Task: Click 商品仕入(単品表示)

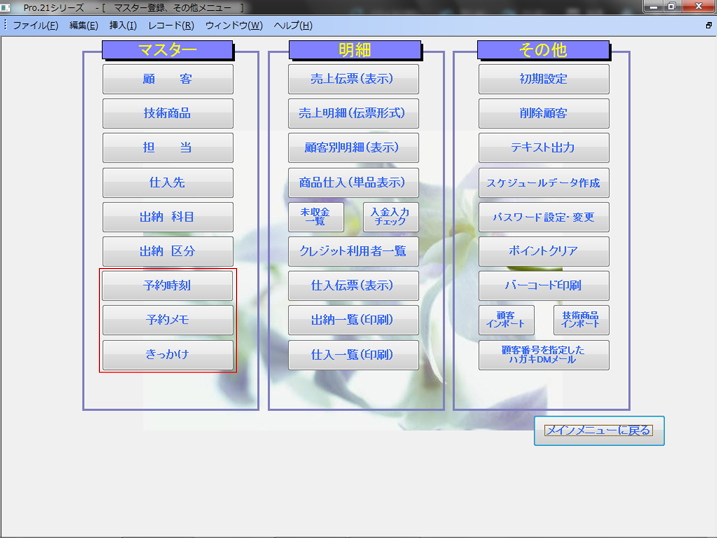Action: click(x=353, y=182)
